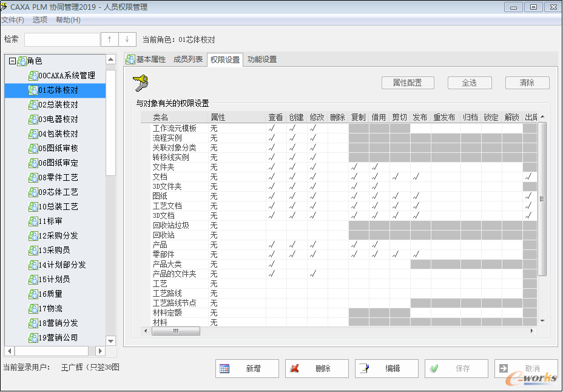Click permission table scroll right arrow

(x=532, y=331)
